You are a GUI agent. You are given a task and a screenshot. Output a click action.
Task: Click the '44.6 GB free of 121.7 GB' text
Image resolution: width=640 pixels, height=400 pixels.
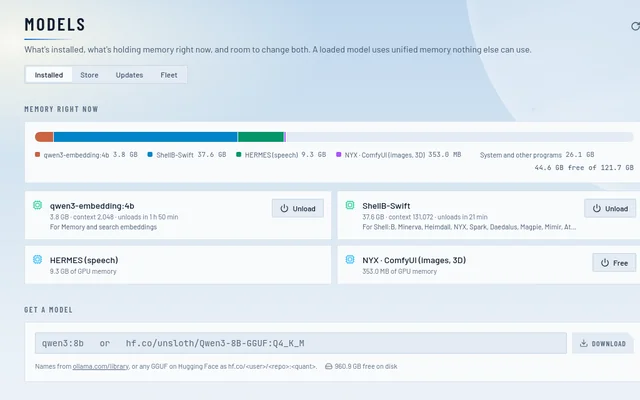click(584, 168)
